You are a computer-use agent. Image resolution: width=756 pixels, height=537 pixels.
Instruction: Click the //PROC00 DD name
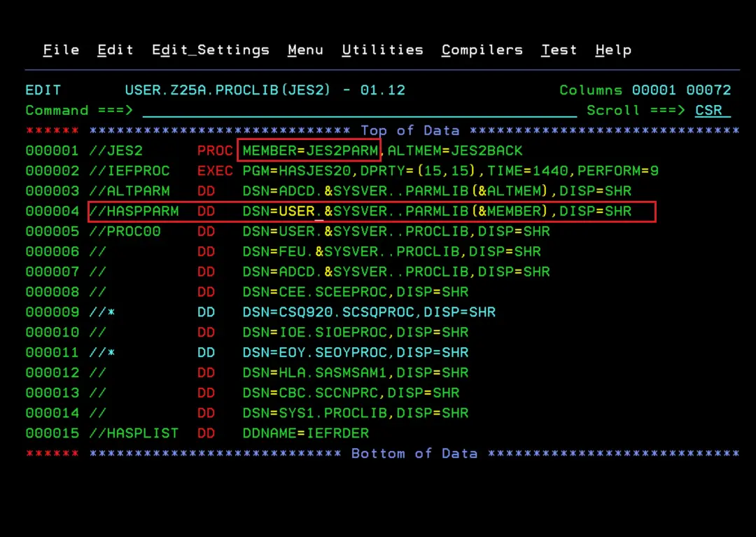tap(125, 231)
